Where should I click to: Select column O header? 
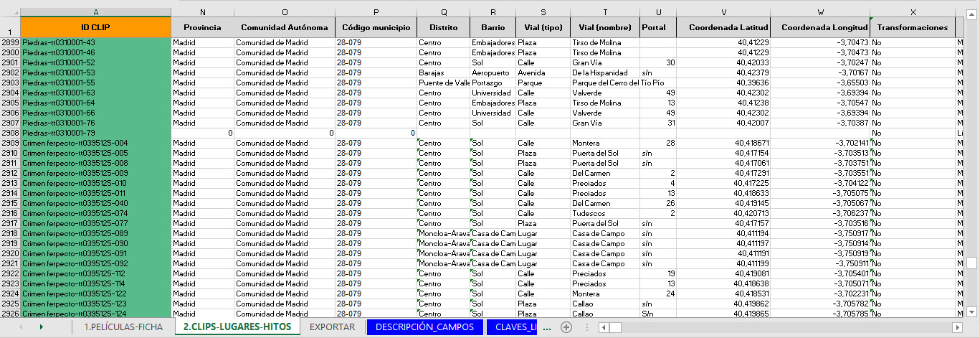285,12
